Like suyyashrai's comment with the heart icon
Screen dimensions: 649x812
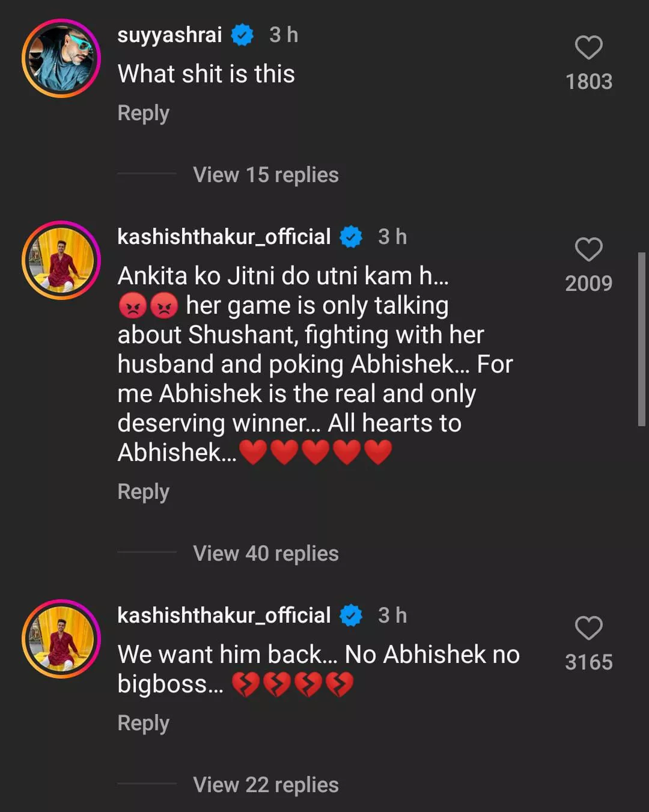588,48
